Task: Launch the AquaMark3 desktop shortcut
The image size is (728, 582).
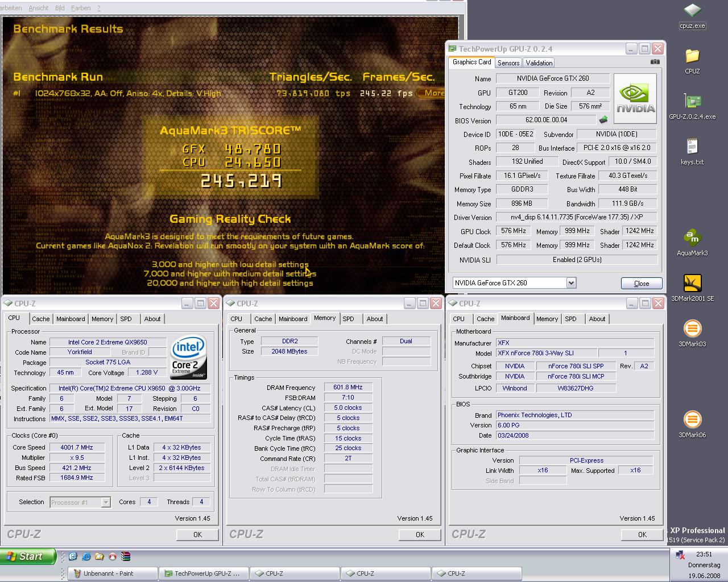Action: pos(692,243)
